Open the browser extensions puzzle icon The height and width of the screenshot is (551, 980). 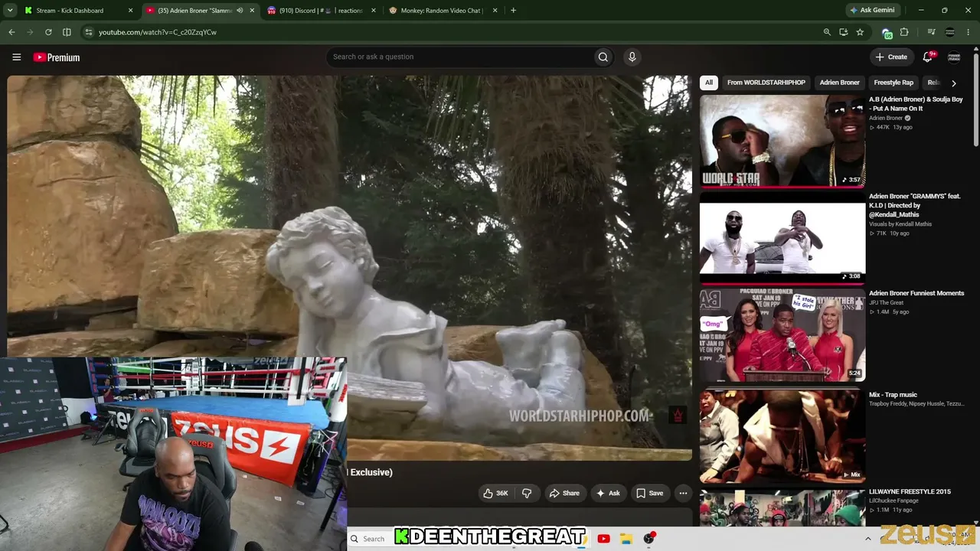click(904, 32)
